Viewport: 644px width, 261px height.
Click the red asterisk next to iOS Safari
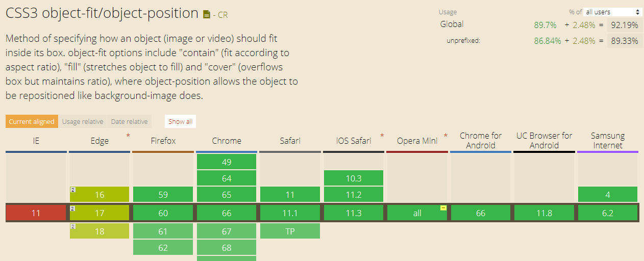click(382, 136)
